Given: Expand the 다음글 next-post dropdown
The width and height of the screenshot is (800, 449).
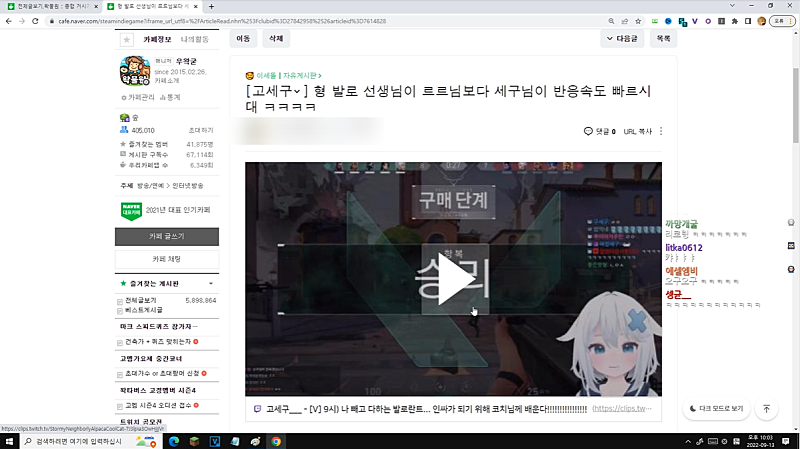Looking at the screenshot, I should pos(620,38).
